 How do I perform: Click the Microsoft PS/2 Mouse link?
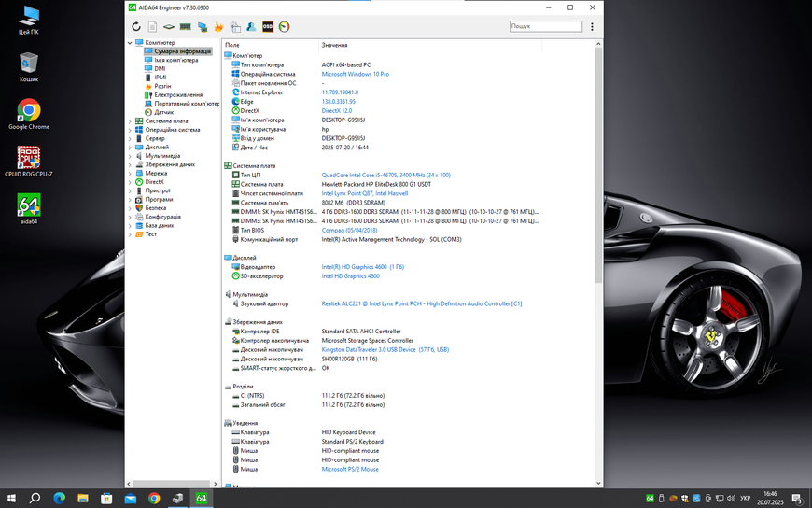coord(350,469)
